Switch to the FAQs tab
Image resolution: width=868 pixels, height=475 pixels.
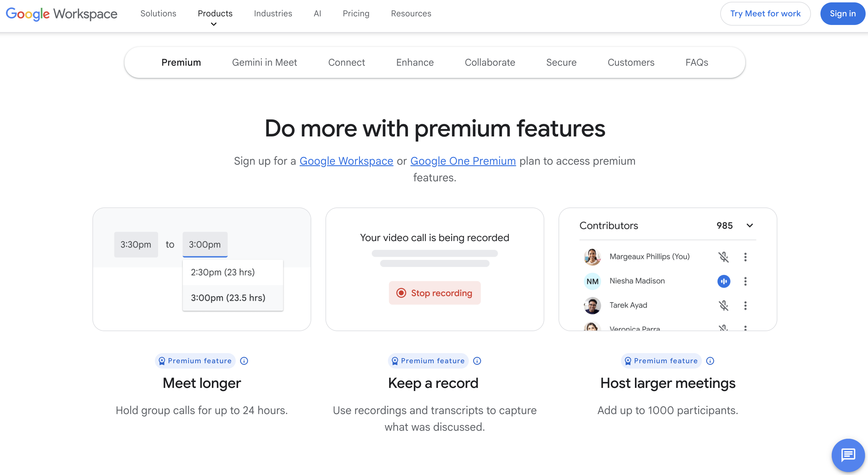(x=696, y=62)
